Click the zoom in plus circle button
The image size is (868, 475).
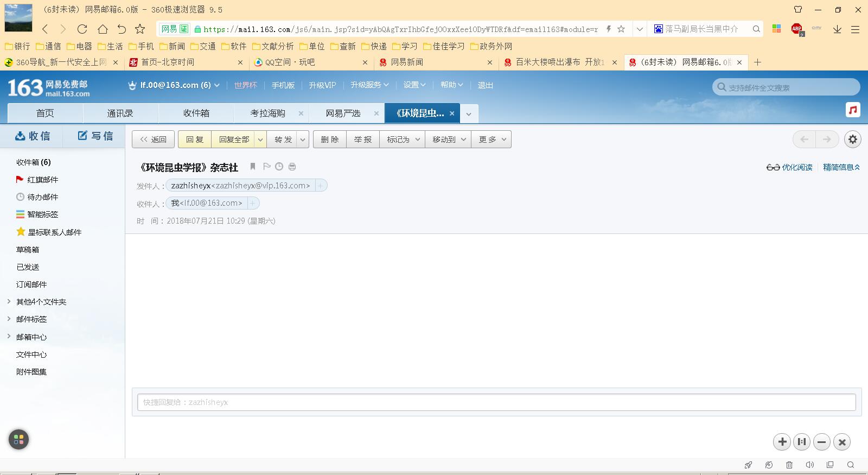(x=782, y=442)
